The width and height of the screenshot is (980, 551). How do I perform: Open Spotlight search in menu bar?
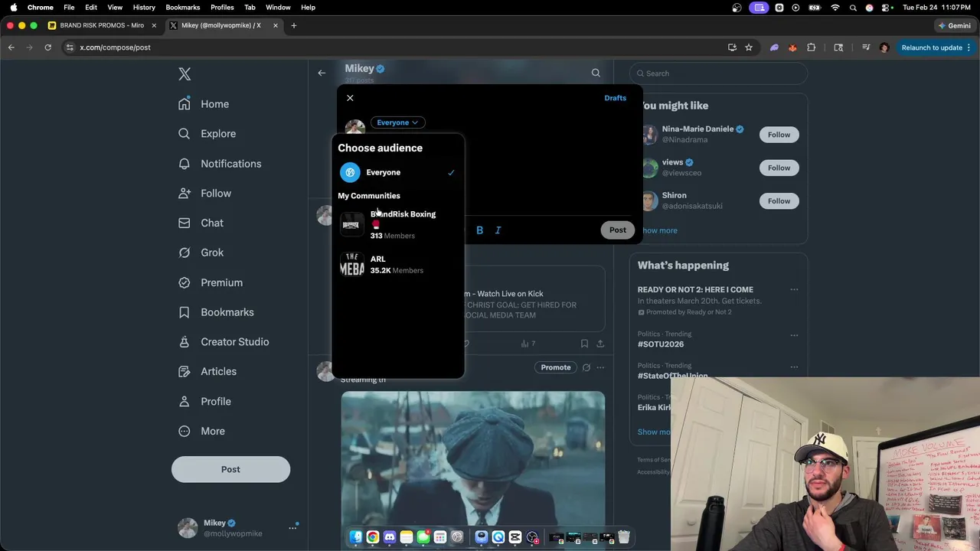(x=852, y=7)
